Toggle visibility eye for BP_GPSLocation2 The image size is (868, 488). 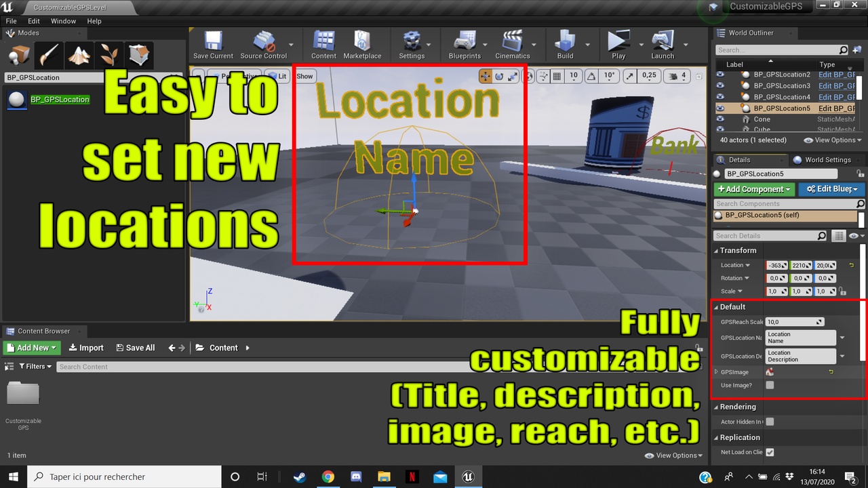[x=720, y=75]
